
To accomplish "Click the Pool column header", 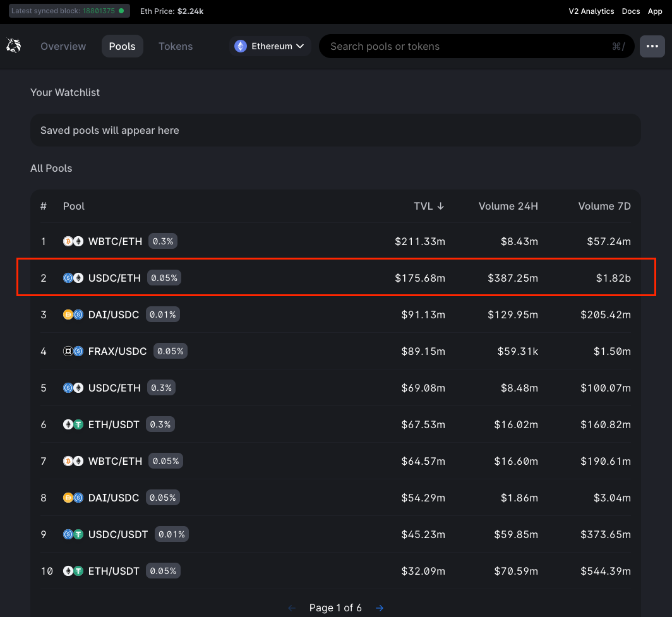I will [74, 206].
